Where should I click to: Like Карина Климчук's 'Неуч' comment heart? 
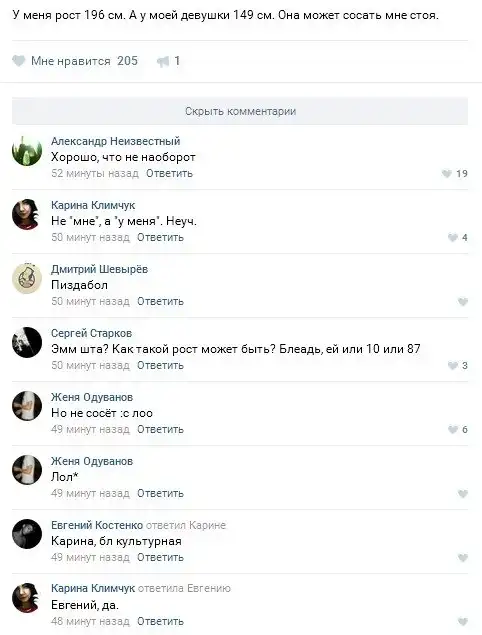(x=453, y=238)
